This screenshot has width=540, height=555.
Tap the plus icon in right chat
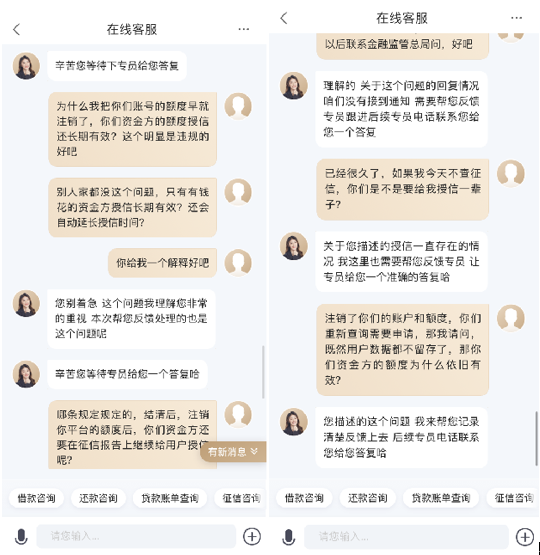(x=525, y=537)
